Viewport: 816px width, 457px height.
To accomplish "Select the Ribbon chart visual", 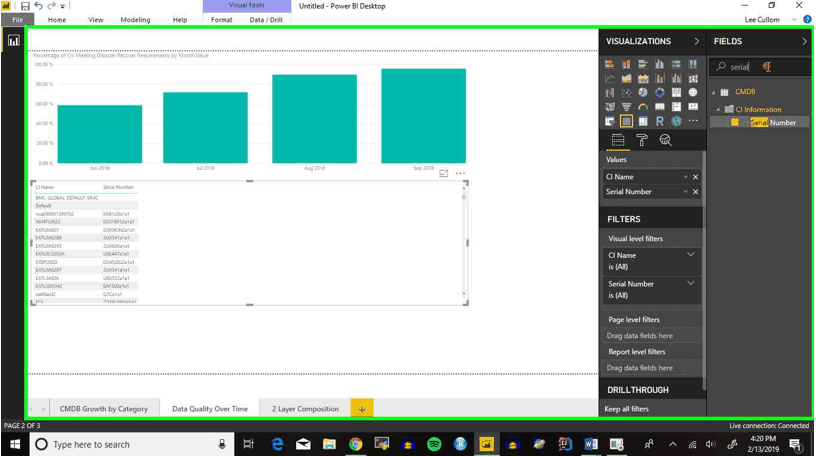I will tap(693, 79).
